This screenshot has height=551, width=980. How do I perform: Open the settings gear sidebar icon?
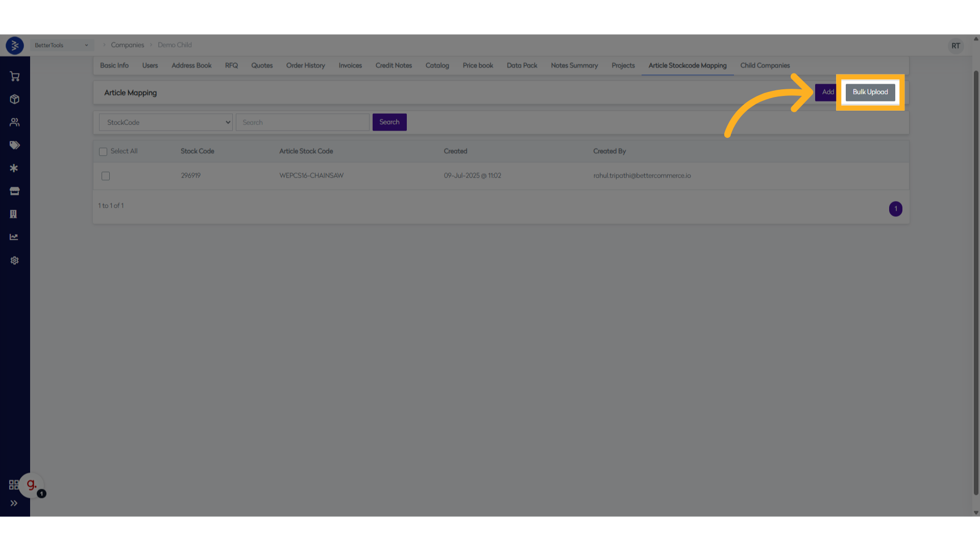14,261
